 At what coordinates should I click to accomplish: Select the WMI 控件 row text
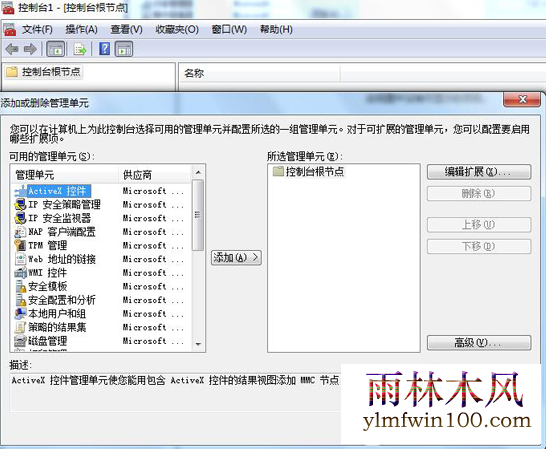pyautogui.click(x=47, y=273)
